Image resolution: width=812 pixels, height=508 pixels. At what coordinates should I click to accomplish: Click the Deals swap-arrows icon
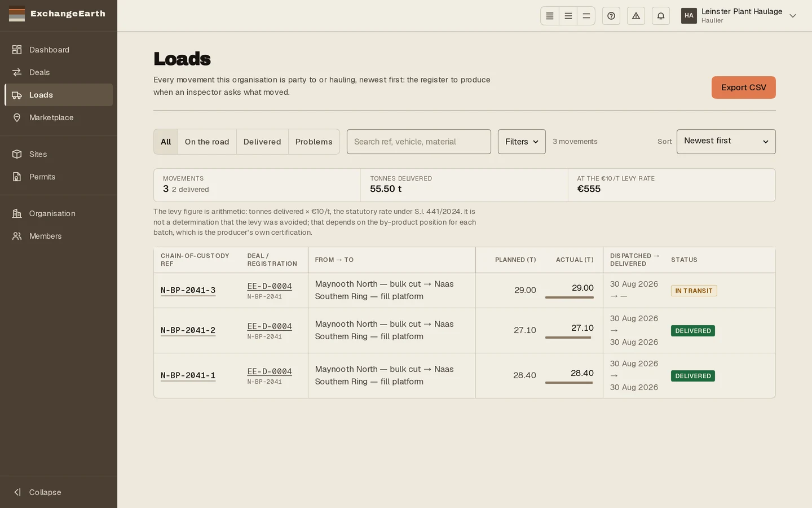pyautogui.click(x=17, y=72)
